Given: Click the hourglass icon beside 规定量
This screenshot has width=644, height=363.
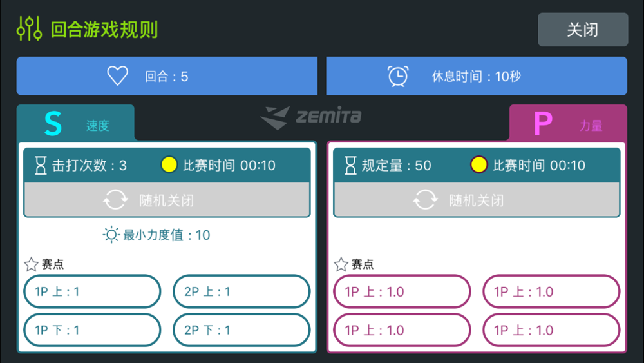Looking at the screenshot, I should [x=350, y=165].
